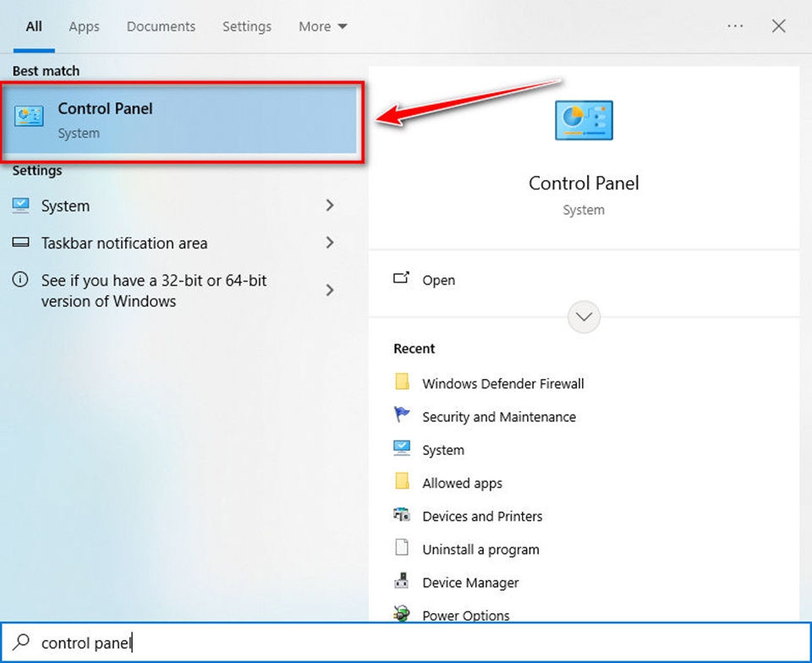Click the Taskbar notification area text
Viewport: 812px width, 663px height.
pyautogui.click(x=124, y=243)
